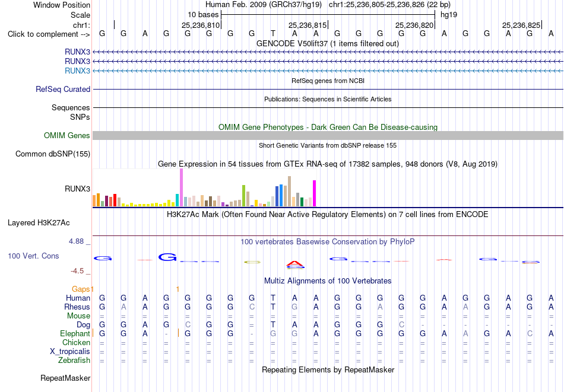The width and height of the screenshot is (564, 392).
Task: Click the OMIM Genes track label
Action: pos(67,135)
